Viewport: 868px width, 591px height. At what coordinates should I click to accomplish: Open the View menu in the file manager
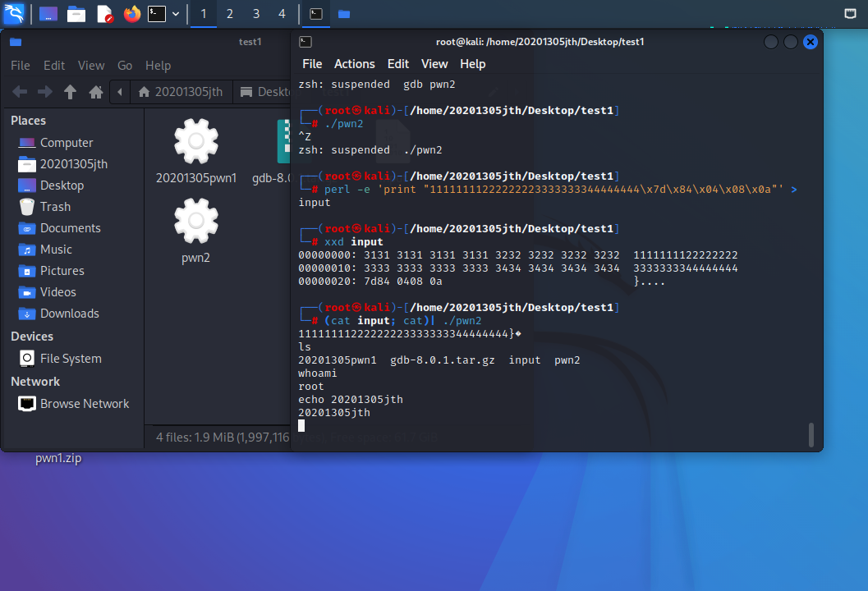91,66
